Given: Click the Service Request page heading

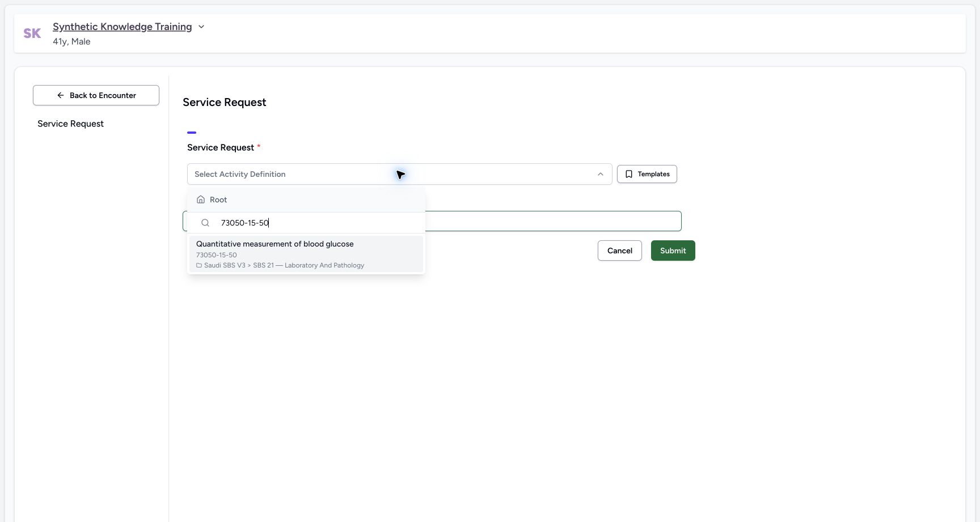Looking at the screenshot, I should click(224, 102).
